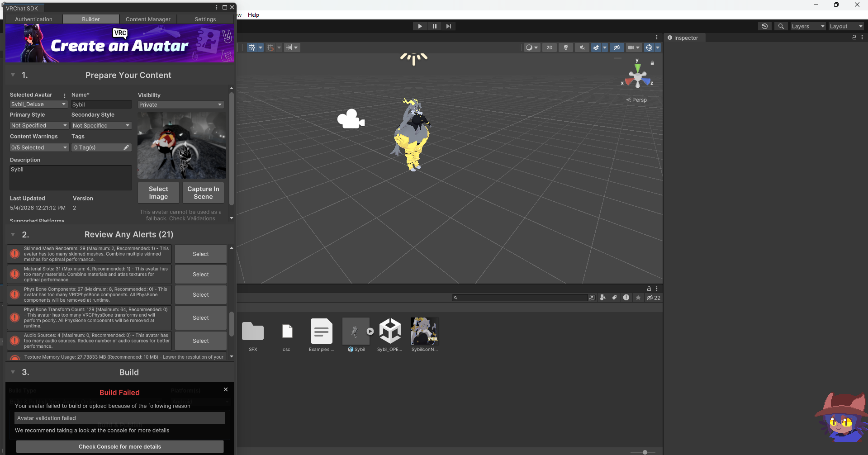
Task: Select the Examples text asset
Action: coord(322,335)
